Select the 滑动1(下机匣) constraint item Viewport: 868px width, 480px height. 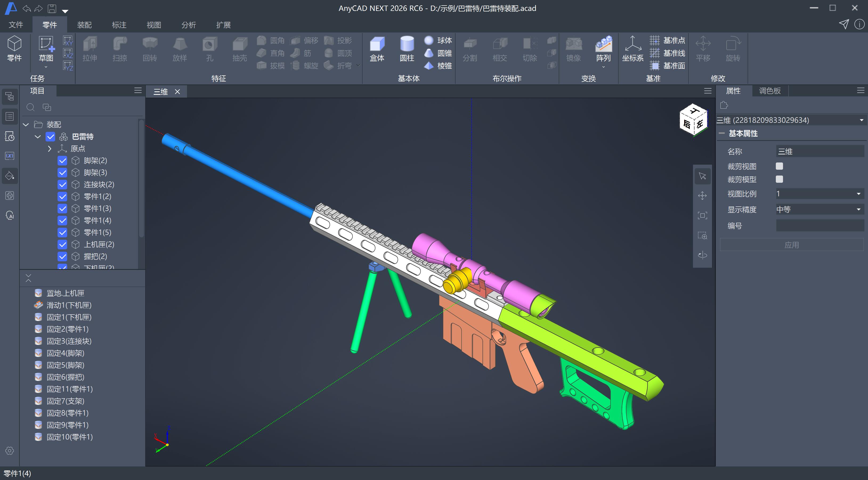click(69, 305)
